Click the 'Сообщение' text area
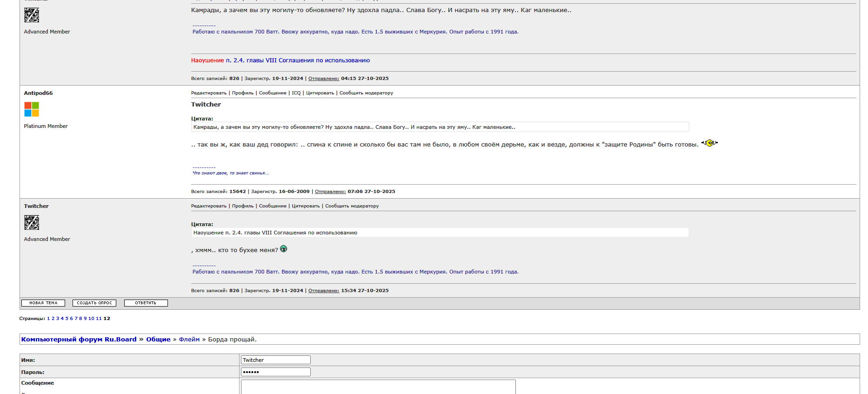This screenshot has height=394, width=868. pos(378,387)
